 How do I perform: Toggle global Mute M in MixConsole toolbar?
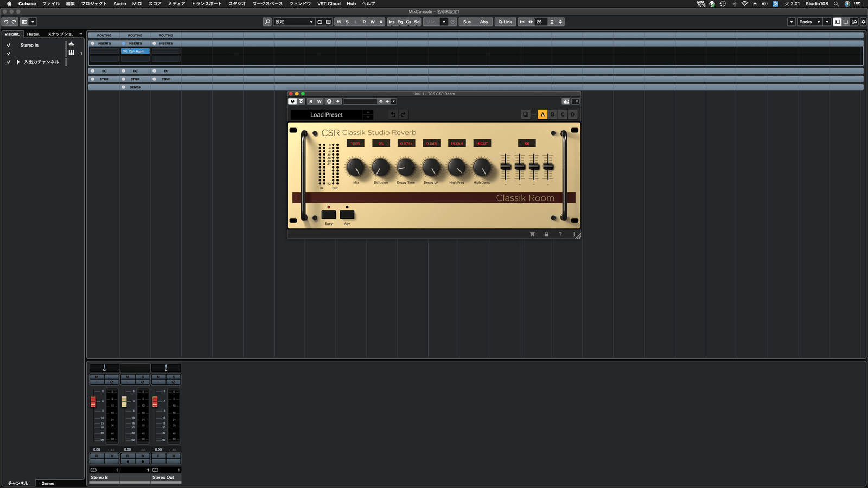pyautogui.click(x=339, y=22)
